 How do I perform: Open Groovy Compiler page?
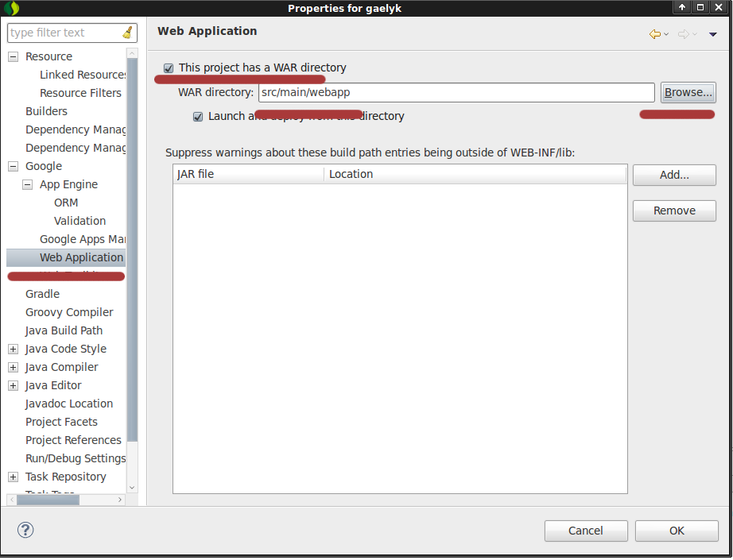69,312
